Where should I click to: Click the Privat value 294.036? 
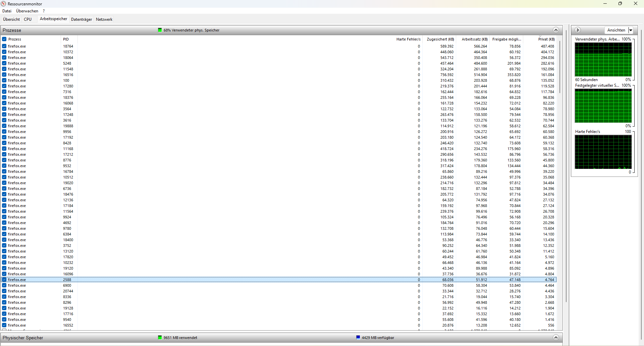(547, 58)
